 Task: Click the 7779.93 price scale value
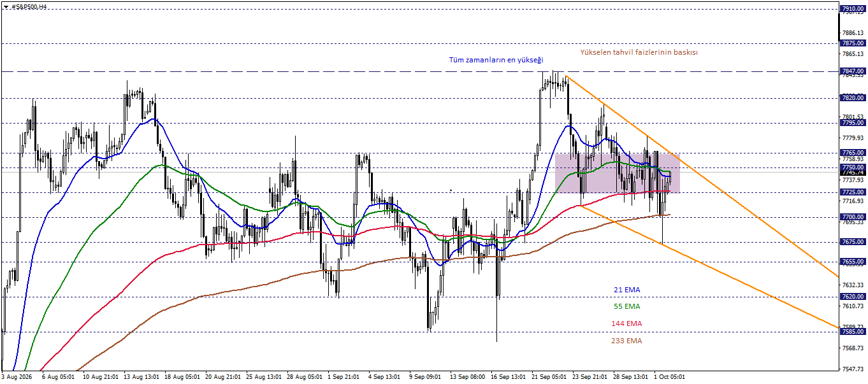coord(853,138)
